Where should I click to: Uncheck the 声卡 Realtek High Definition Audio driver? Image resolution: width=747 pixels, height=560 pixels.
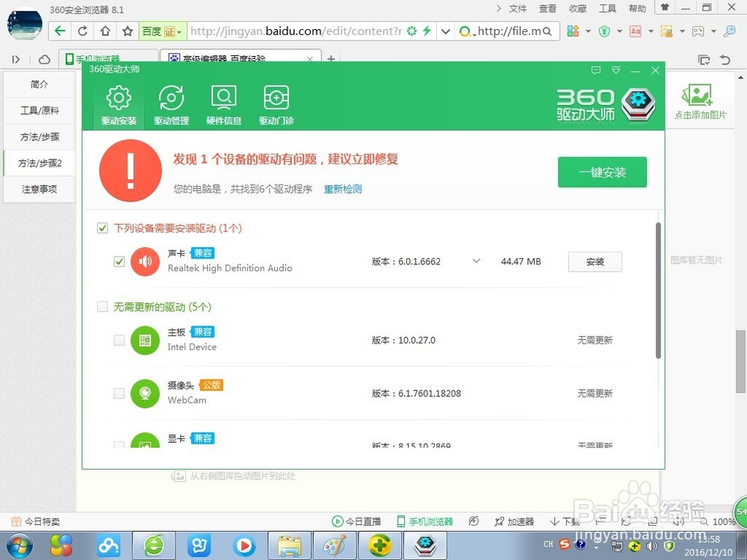(119, 261)
